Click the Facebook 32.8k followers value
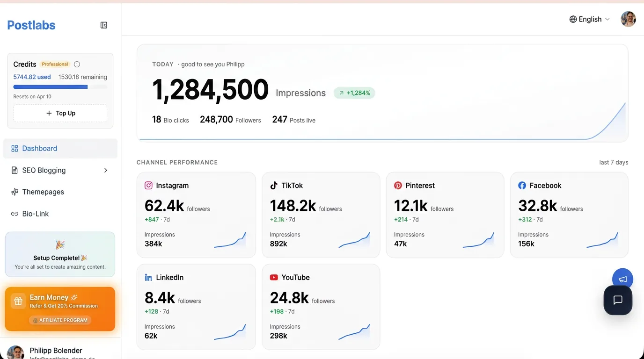 (538, 206)
